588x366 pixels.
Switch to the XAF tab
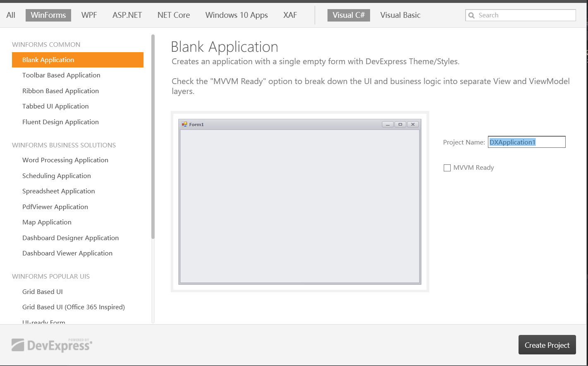(x=290, y=15)
